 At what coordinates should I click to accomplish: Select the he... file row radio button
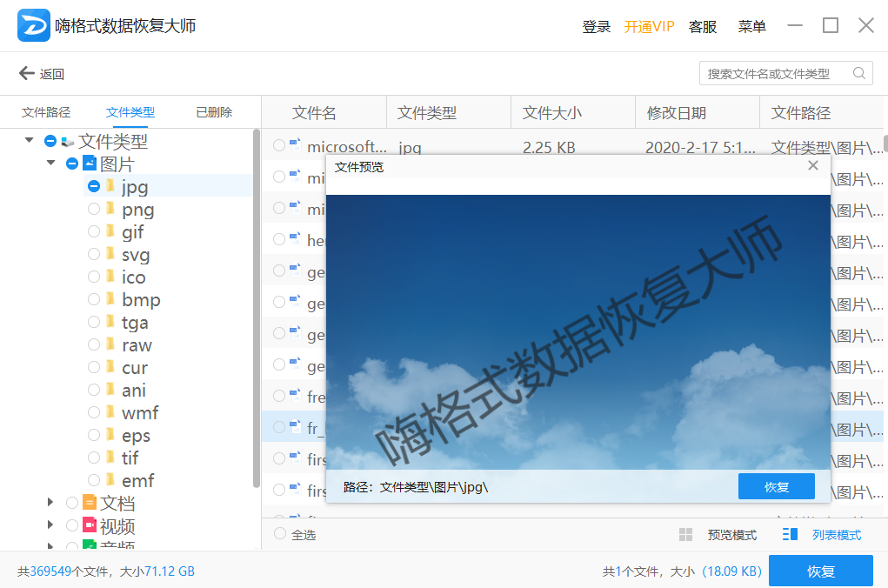[279, 239]
